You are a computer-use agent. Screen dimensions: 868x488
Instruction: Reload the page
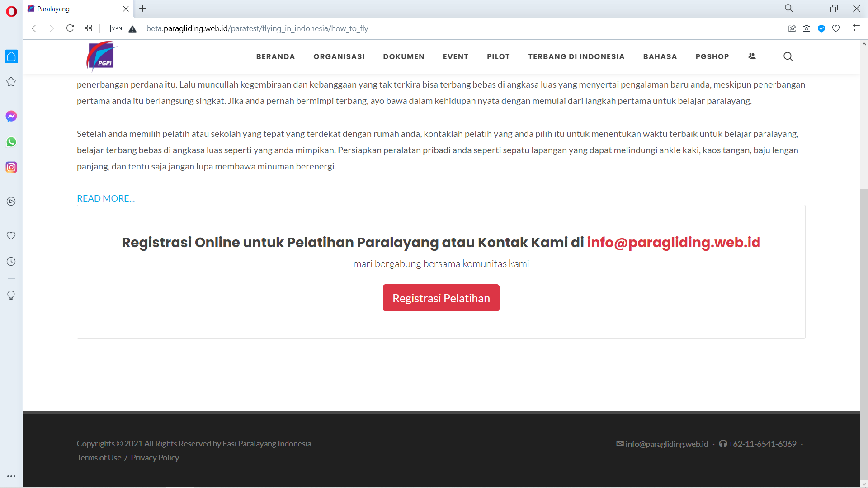[x=70, y=28]
